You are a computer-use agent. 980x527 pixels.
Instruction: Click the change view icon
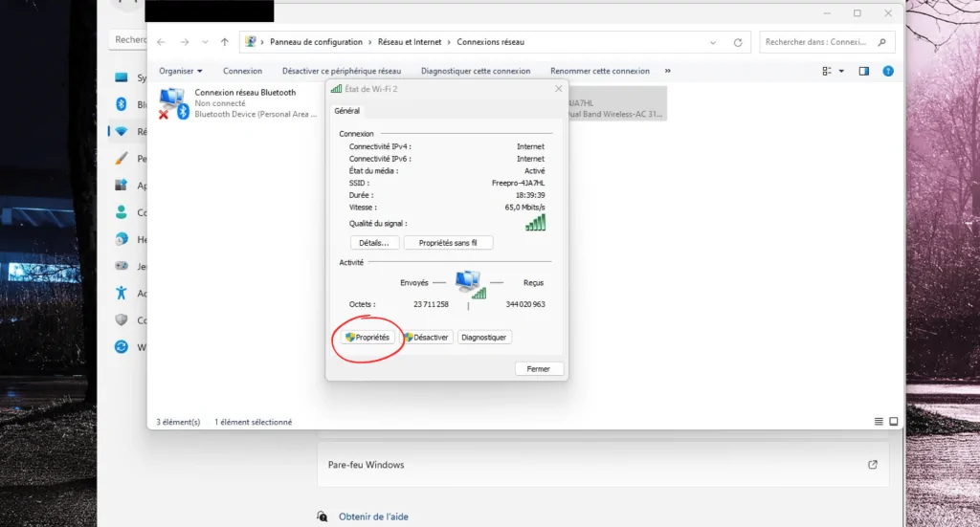[827, 71]
